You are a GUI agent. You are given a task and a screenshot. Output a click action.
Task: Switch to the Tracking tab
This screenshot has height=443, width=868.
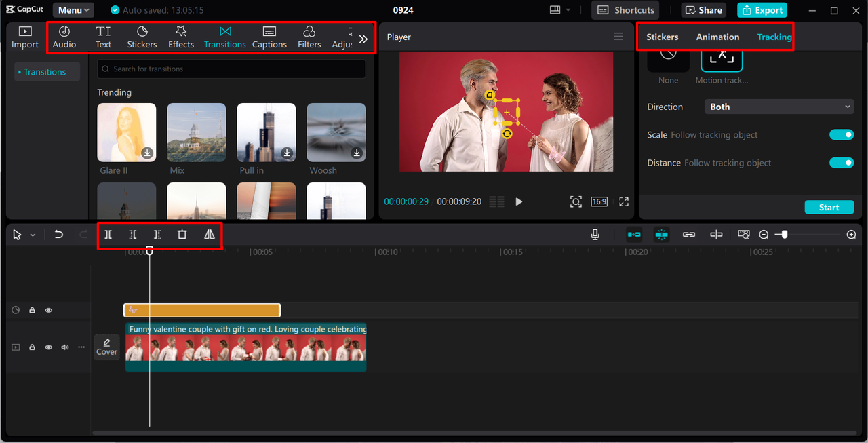774,37
